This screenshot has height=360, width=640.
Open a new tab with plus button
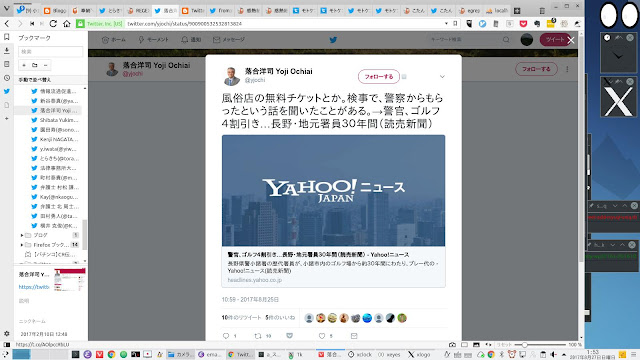(517, 11)
